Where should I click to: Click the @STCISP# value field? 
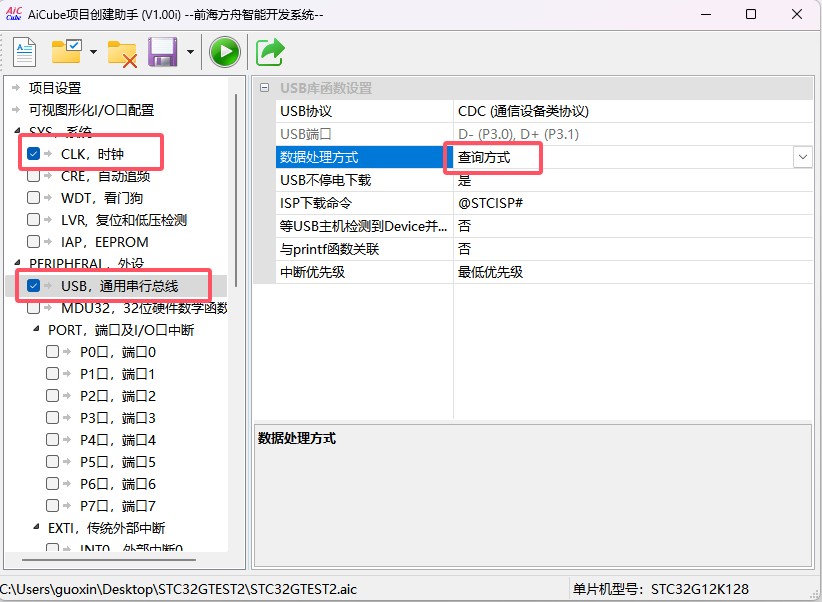coord(633,203)
